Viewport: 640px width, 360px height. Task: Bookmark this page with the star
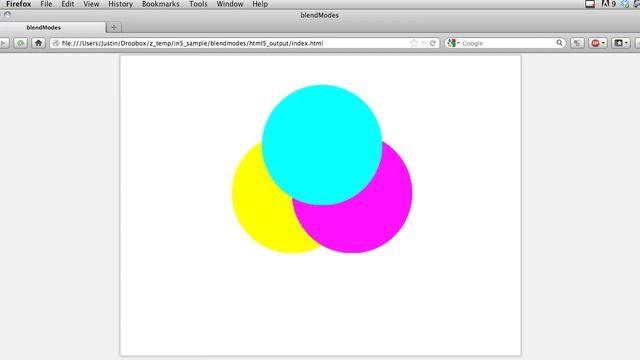tap(413, 43)
